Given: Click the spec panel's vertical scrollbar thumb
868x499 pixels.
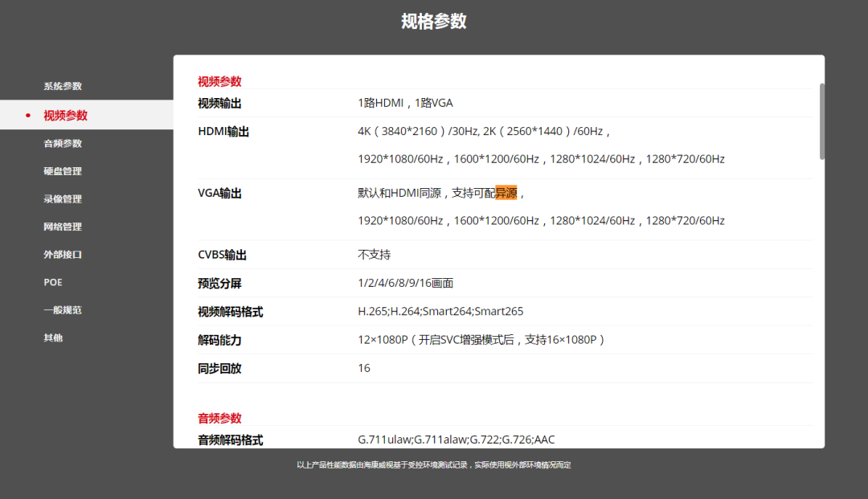Looking at the screenshot, I should 821,121.
